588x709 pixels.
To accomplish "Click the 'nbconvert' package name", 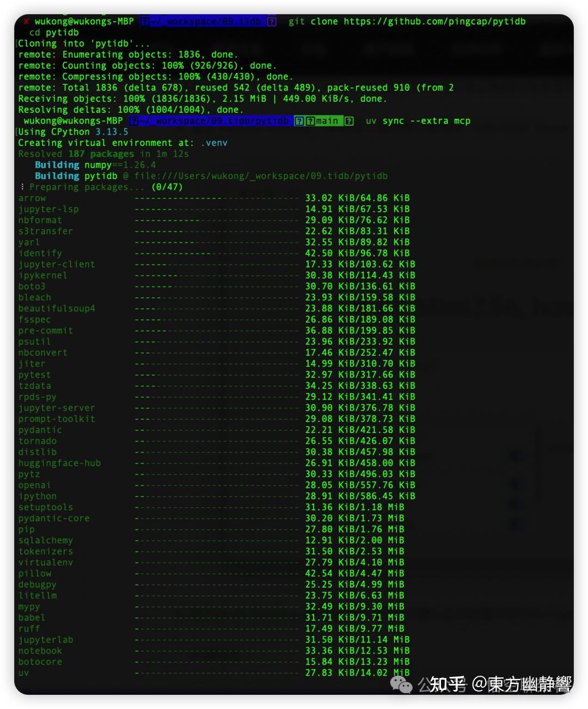I will pos(42,352).
